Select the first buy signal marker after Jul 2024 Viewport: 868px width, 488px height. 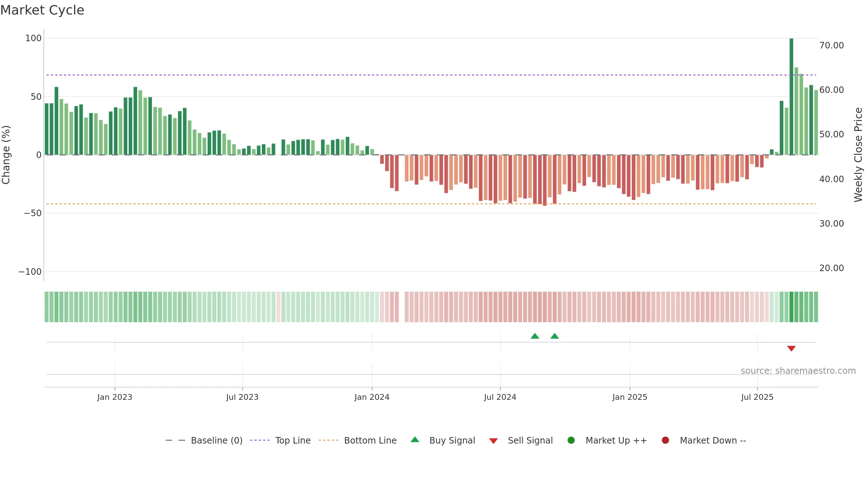tap(535, 336)
